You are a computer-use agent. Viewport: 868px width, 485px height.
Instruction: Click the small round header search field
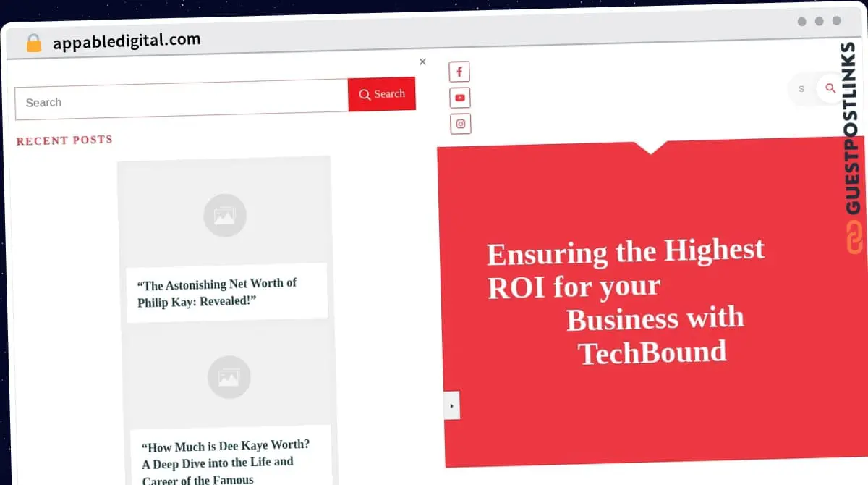(x=803, y=89)
